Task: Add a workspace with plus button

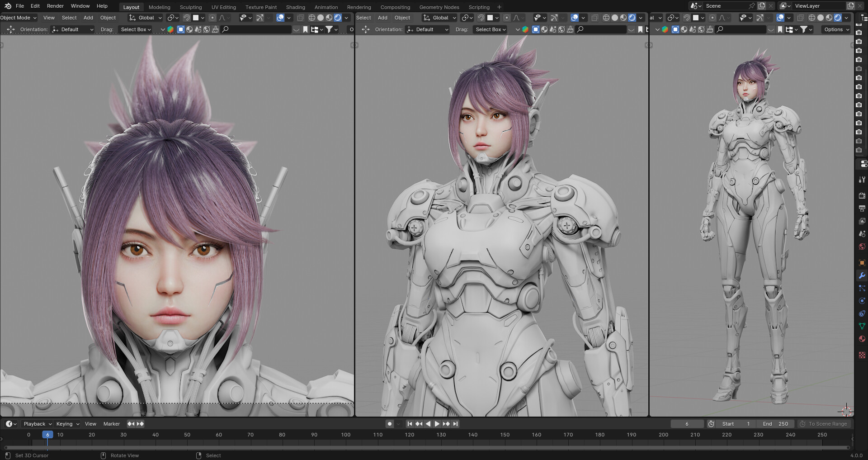Action: [x=499, y=7]
